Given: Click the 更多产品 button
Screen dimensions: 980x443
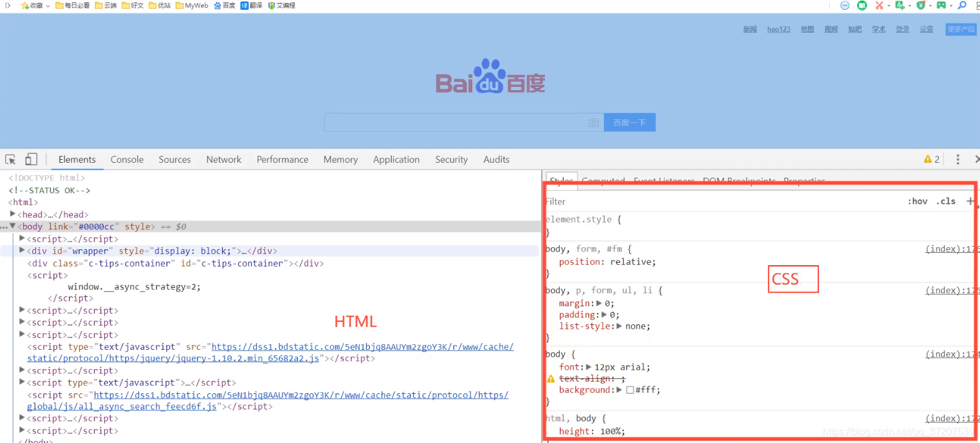Looking at the screenshot, I should [x=961, y=29].
